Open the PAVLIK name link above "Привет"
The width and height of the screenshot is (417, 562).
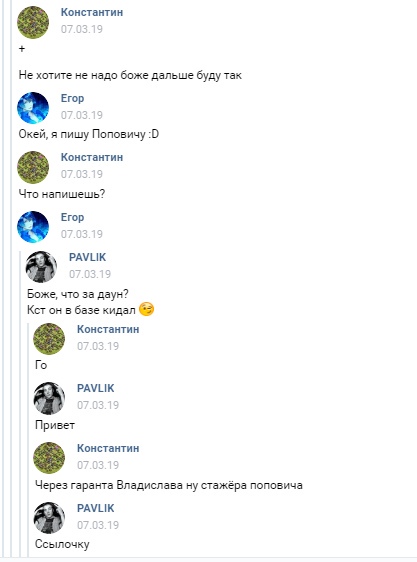pyautogui.click(x=95, y=388)
